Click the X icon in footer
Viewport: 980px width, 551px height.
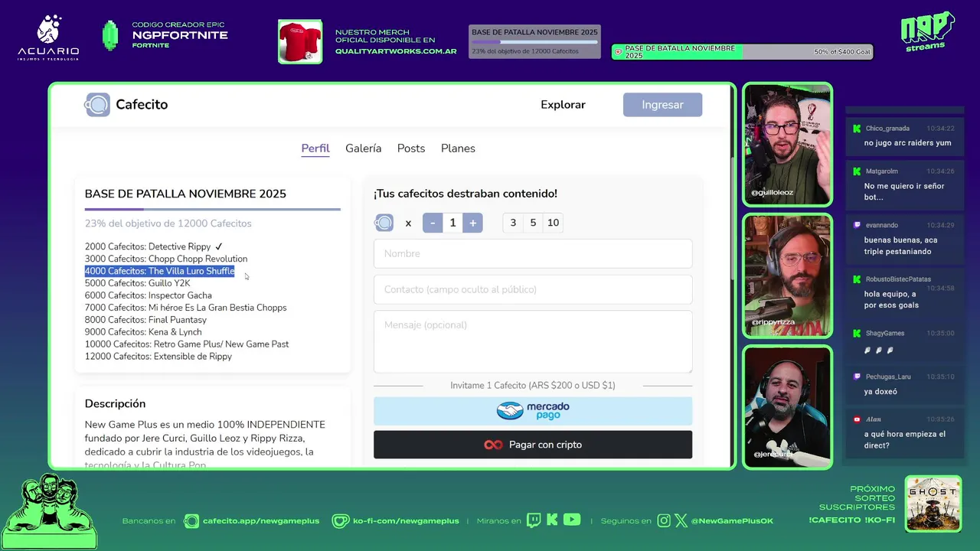coord(681,520)
